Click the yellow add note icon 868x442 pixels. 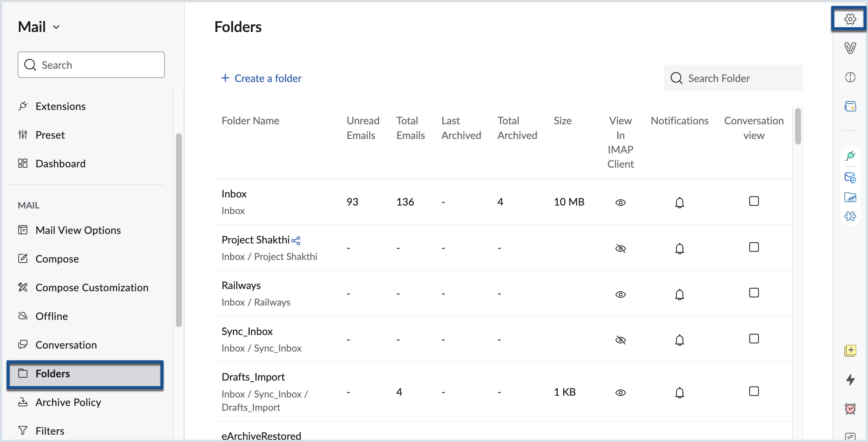point(850,350)
